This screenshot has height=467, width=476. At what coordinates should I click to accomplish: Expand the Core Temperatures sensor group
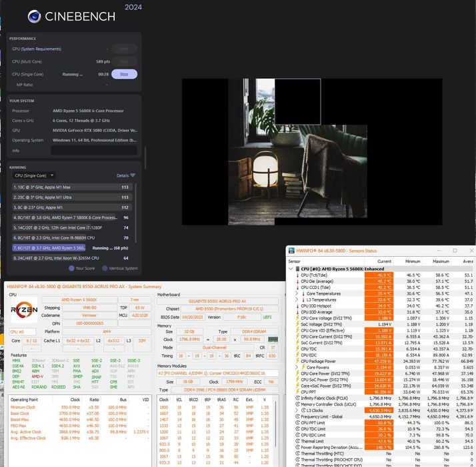point(297,294)
